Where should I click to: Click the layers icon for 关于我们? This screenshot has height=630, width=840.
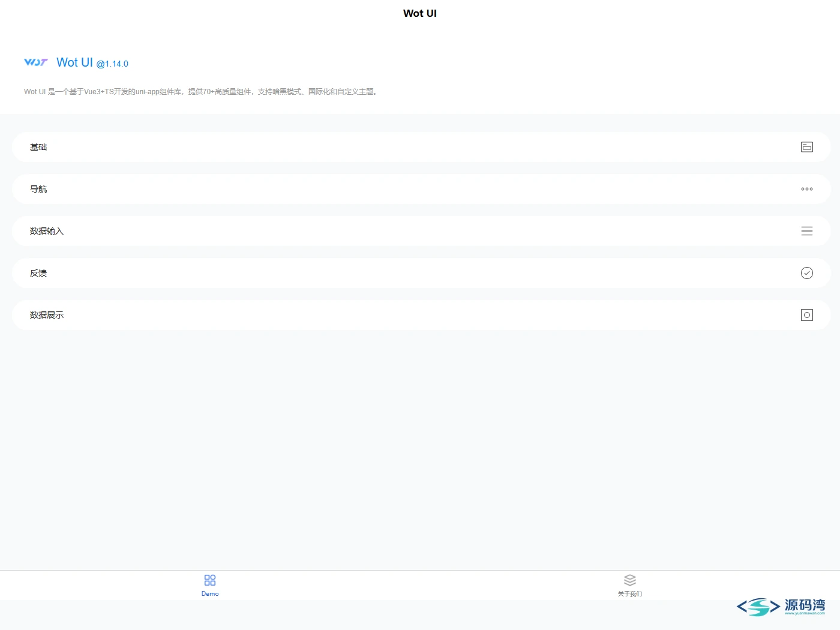click(x=630, y=580)
